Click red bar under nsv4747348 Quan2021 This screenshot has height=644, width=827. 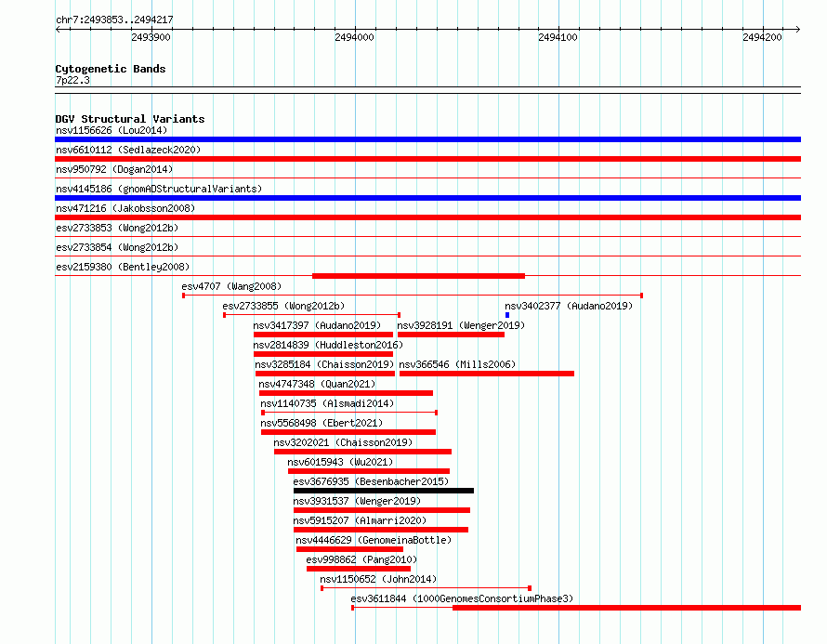(346, 393)
